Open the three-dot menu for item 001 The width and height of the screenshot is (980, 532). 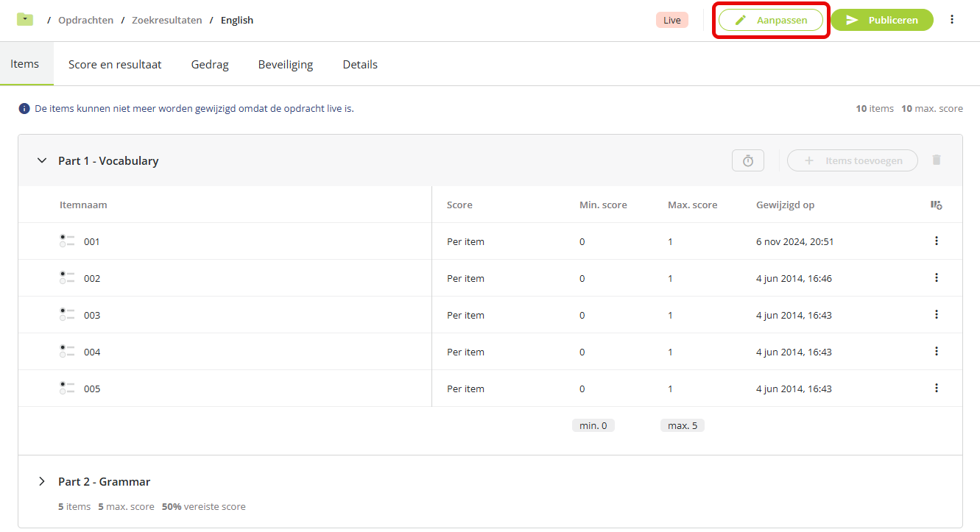click(937, 241)
